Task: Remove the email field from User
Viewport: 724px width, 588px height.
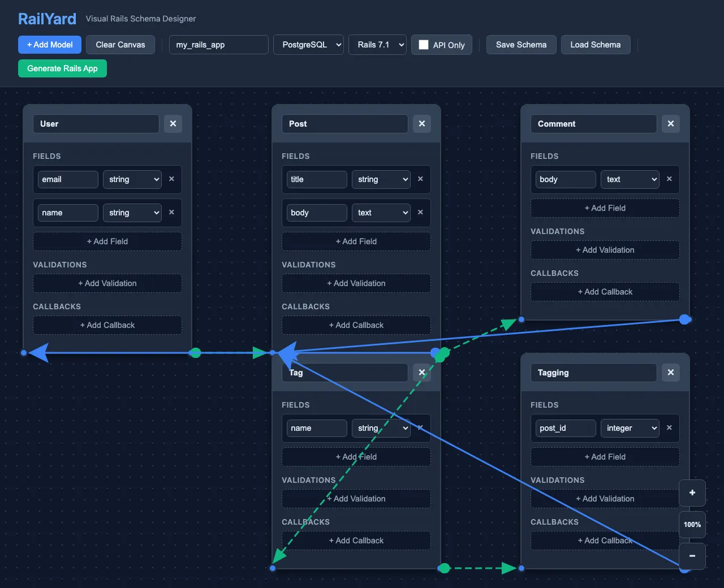Action: pos(171,179)
